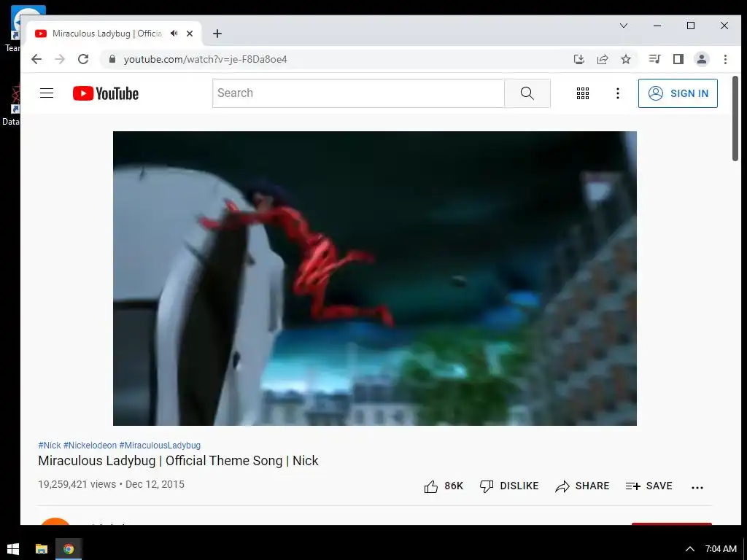Open media controls in Chrome toolbar
747x560 pixels.
pyautogui.click(x=654, y=59)
